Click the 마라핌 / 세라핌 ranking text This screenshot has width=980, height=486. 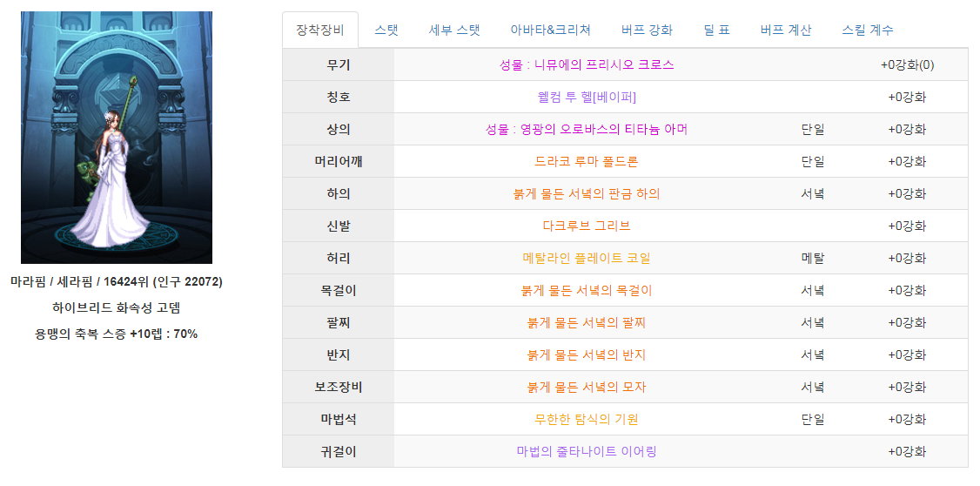pos(117,281)
